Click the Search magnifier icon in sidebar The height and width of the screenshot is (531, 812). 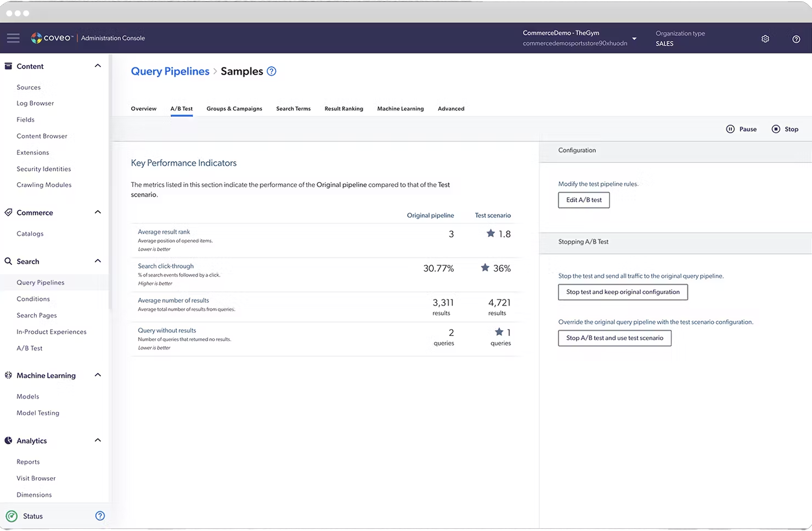[8, 261]
